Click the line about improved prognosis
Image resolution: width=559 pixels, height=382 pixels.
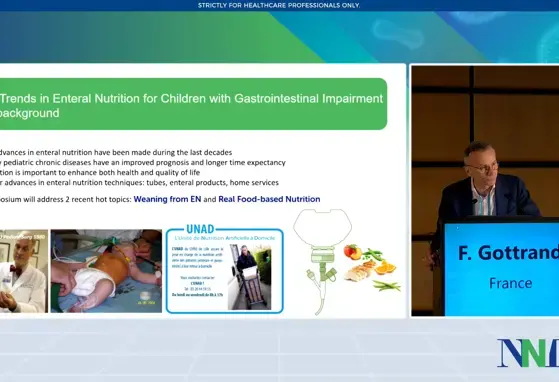click(143, 162)
